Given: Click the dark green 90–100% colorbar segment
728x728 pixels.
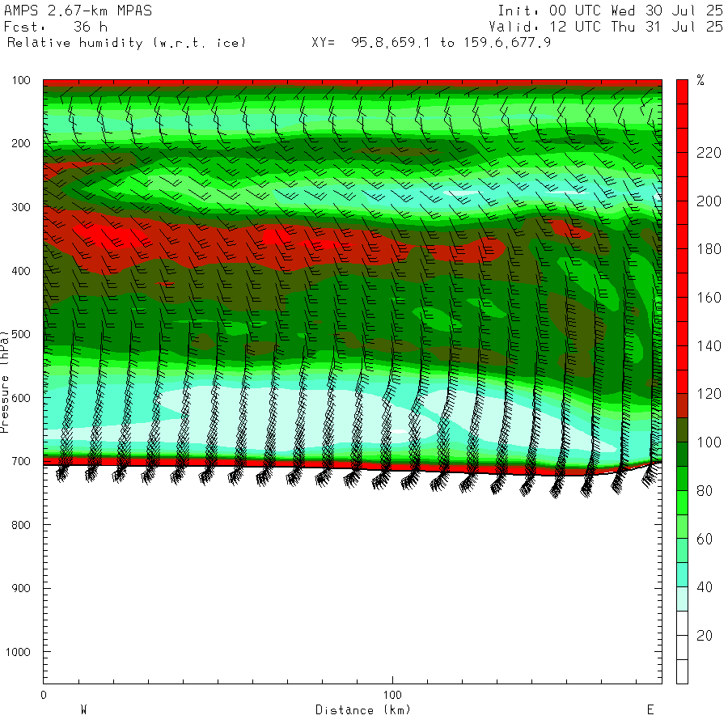Looking at the screenshot, I should click(x=682, y=454).
